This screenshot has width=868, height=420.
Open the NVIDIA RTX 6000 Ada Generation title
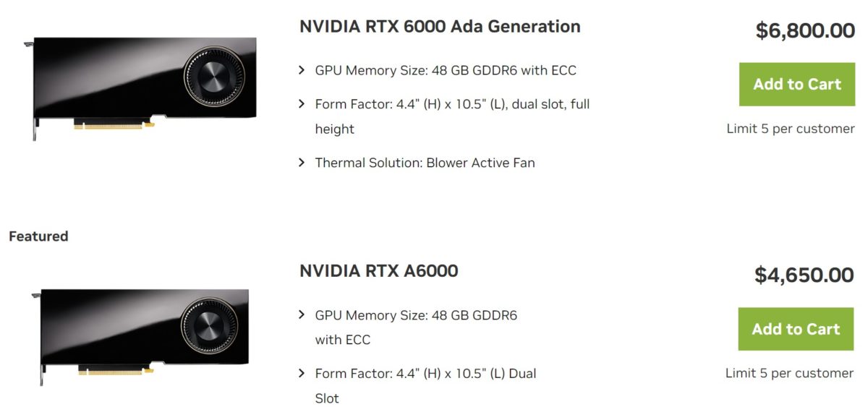[439, 27]
